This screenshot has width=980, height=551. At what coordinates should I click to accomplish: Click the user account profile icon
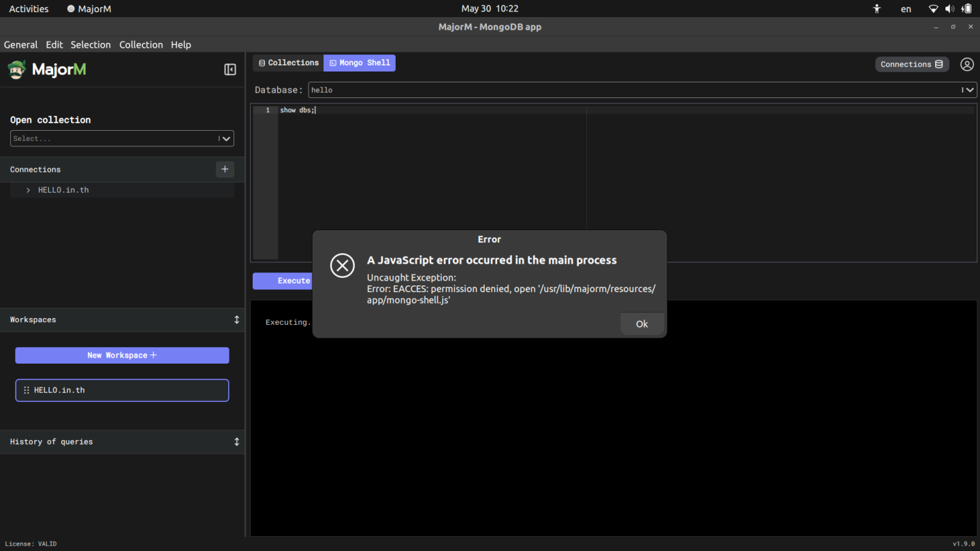(x=966, y=64)
